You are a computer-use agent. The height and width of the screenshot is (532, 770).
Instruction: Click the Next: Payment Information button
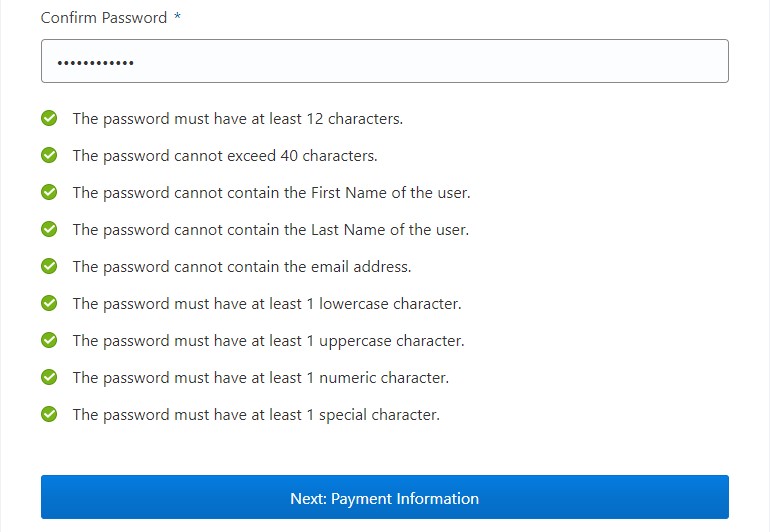pos(384,498)
